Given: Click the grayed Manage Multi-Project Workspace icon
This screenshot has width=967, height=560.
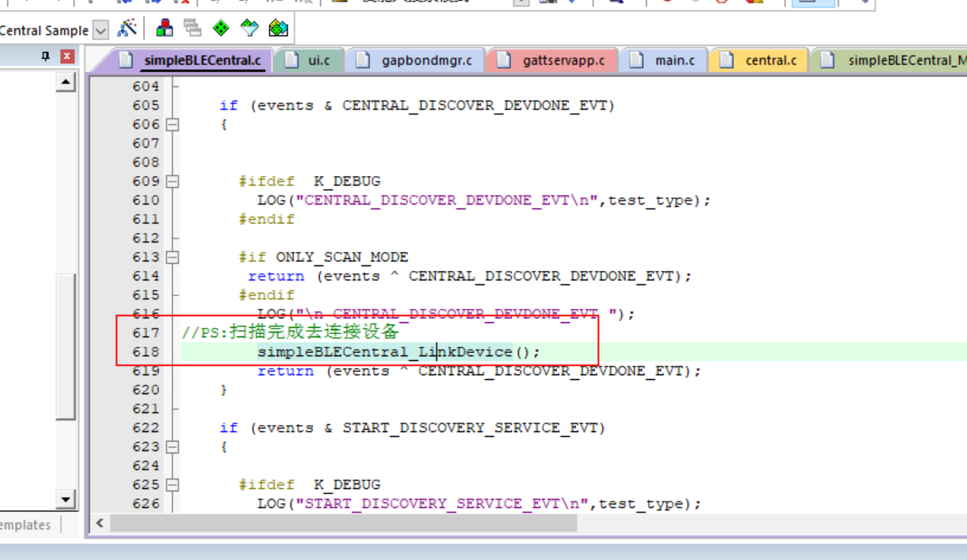Looking at the screenshot, I should coord(193,29).
